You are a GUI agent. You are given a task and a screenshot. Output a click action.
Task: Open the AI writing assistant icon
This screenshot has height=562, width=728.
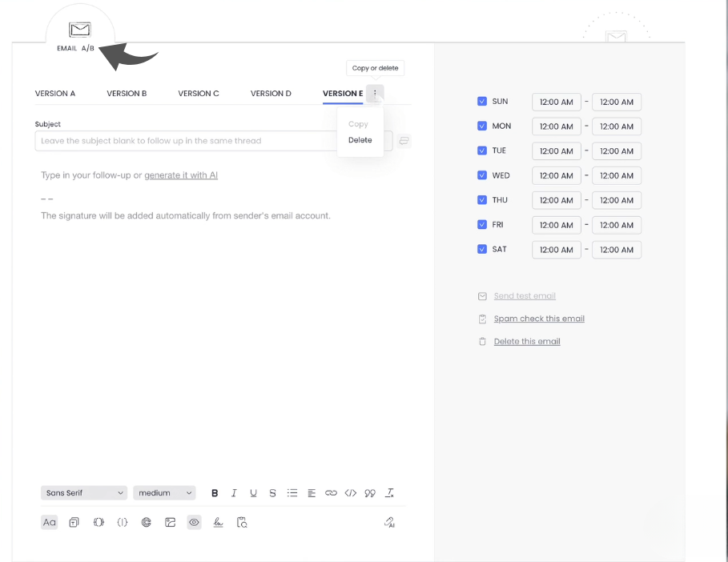(x=389, y=522)
